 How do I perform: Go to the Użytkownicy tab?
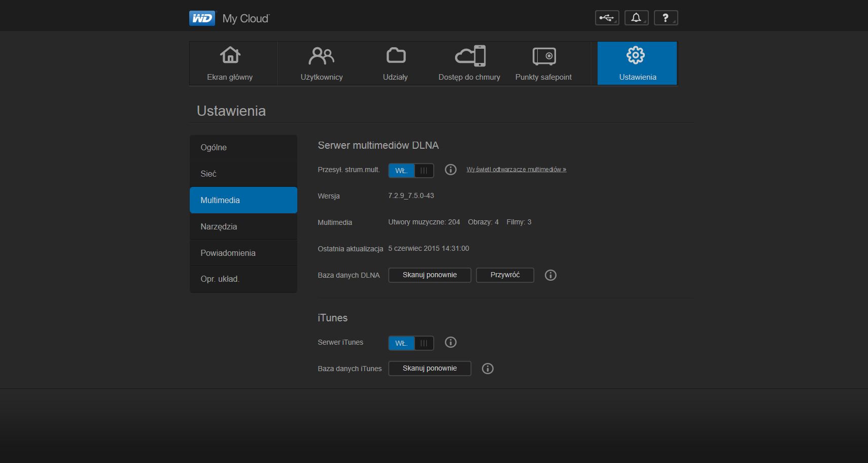322,63
